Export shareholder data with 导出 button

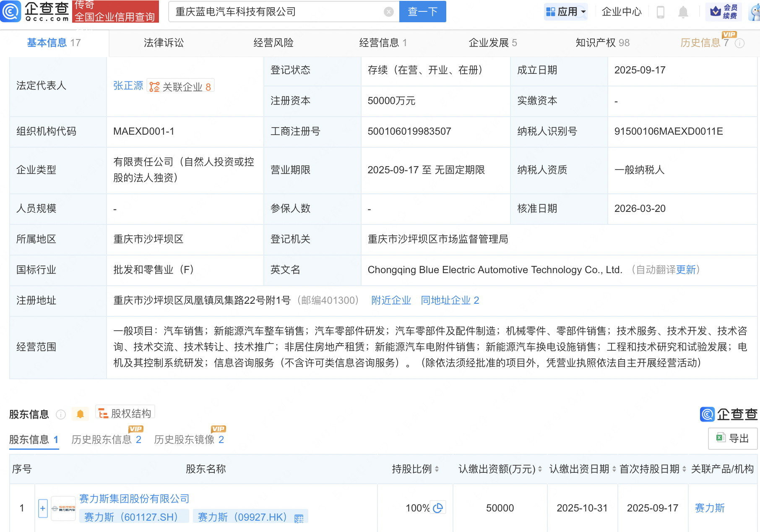coord(732,438)
